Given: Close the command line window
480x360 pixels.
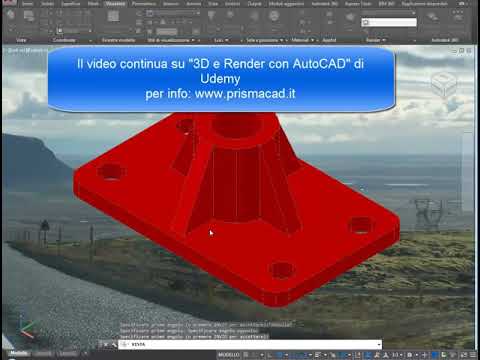Looking at the screenshot, I should tap(105, 344).
